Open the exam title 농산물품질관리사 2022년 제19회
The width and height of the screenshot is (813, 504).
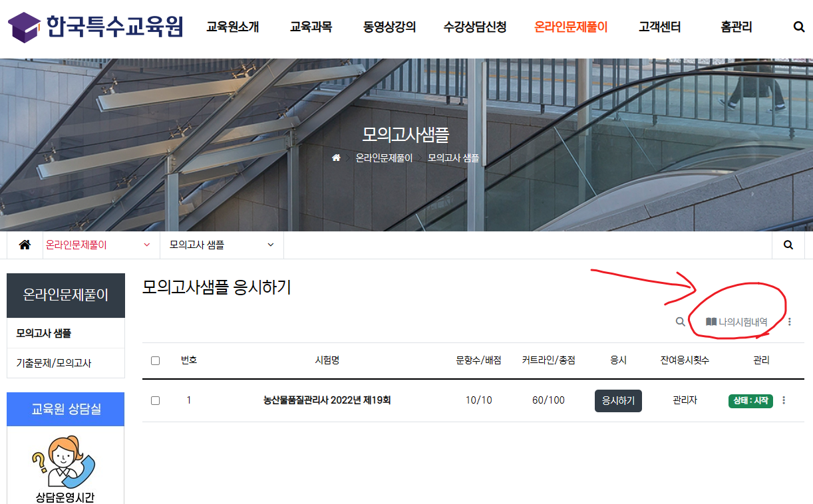point(327,400)
